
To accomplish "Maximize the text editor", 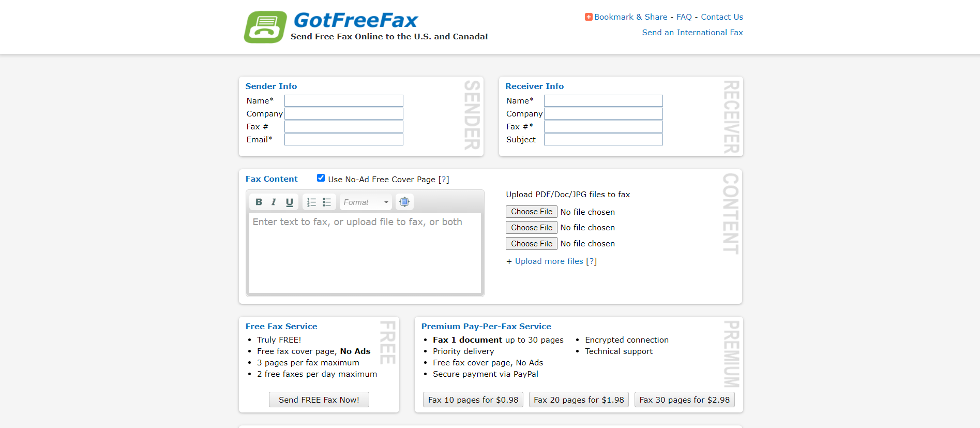I will [404, 202].
